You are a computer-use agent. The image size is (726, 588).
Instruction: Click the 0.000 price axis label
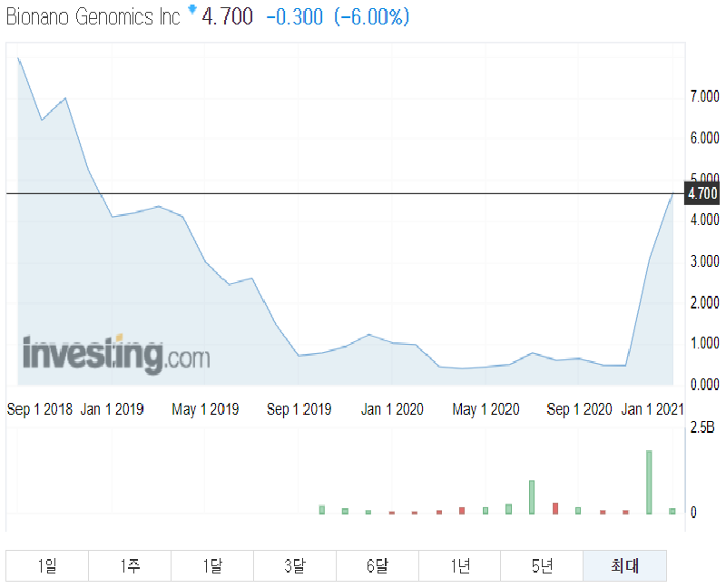(705, 384)
